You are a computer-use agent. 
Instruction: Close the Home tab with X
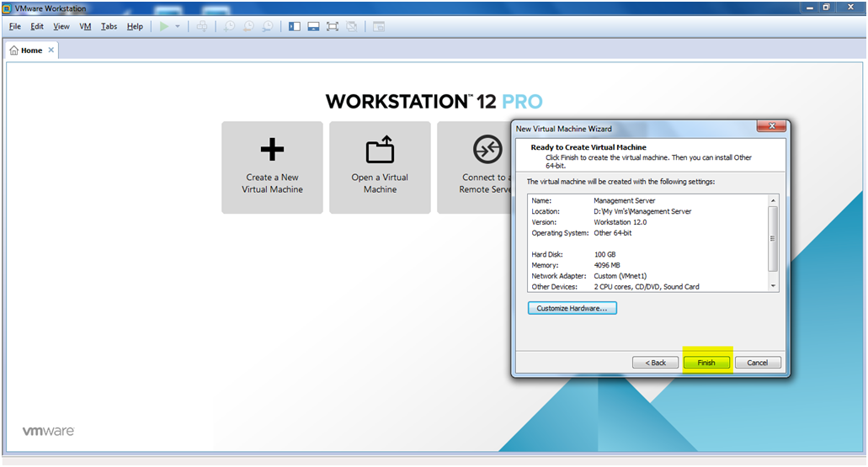click(51, 50)
